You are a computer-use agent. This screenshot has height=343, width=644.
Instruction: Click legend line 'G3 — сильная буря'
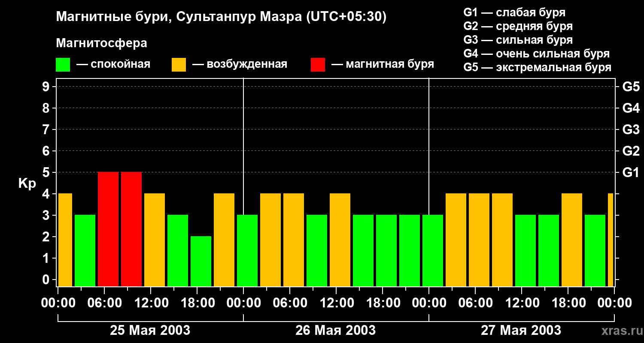coord(518,40)
